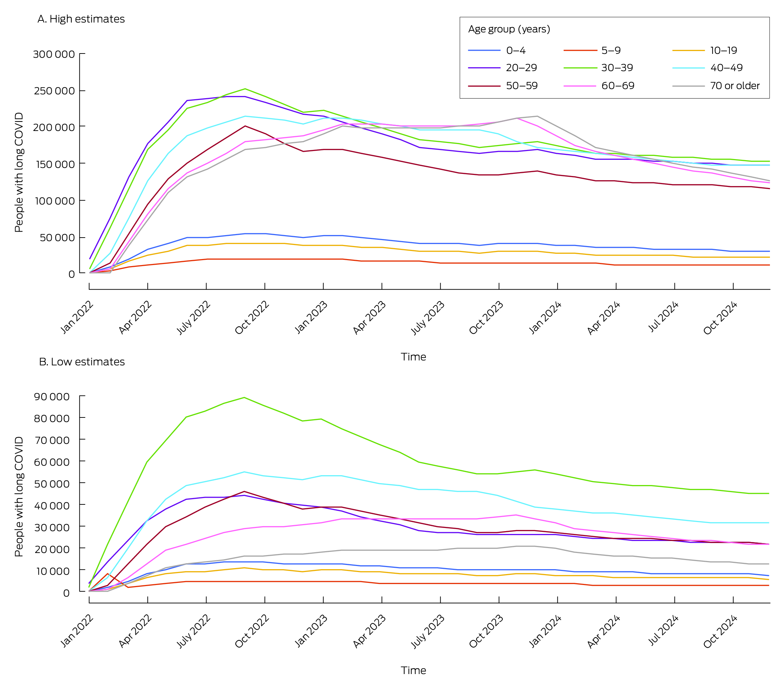Click the B. Low estimates panel title

point(82,361)
